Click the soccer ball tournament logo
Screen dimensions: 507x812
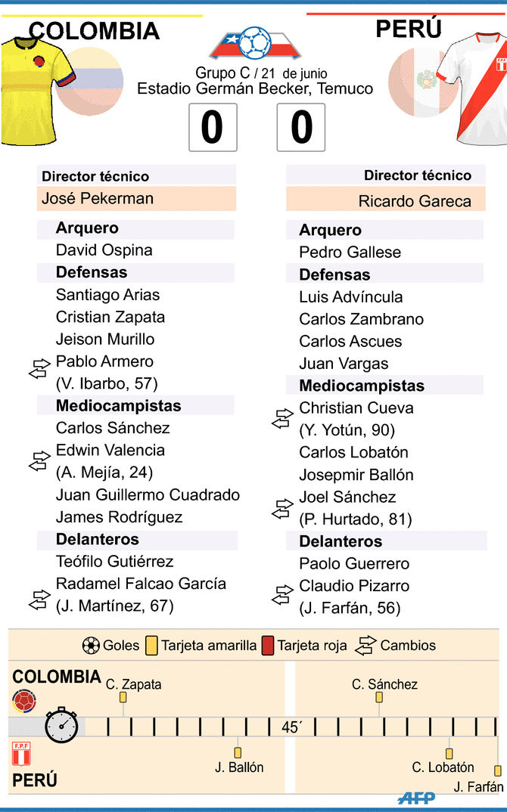[254, 43]
